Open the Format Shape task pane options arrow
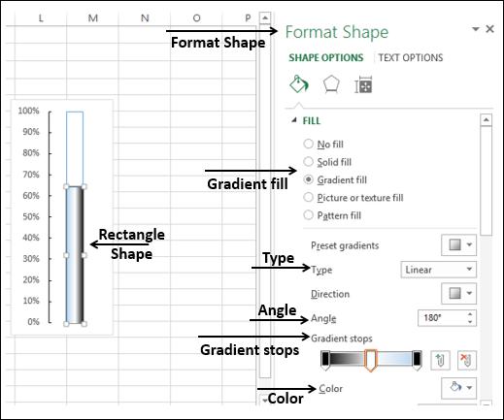504x420 pixels. pyautogui.click(x=476, y=29)
